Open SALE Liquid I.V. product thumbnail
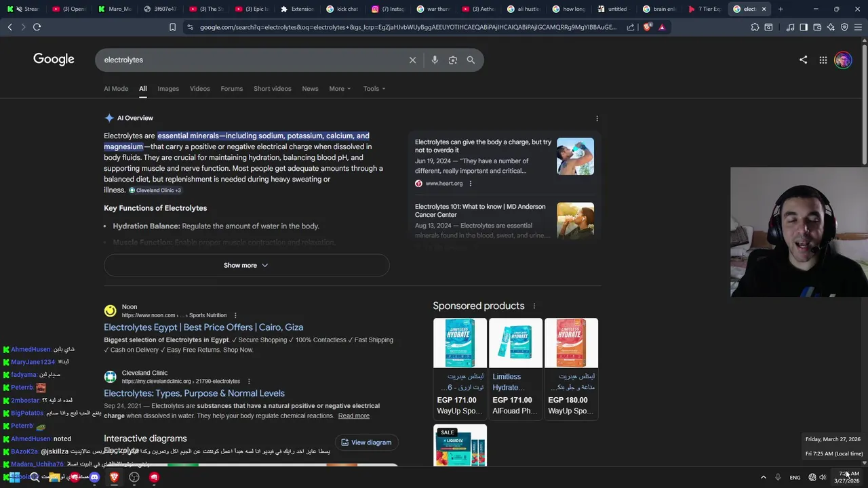The height and width of the screenshot is (488, 868). 460,445
